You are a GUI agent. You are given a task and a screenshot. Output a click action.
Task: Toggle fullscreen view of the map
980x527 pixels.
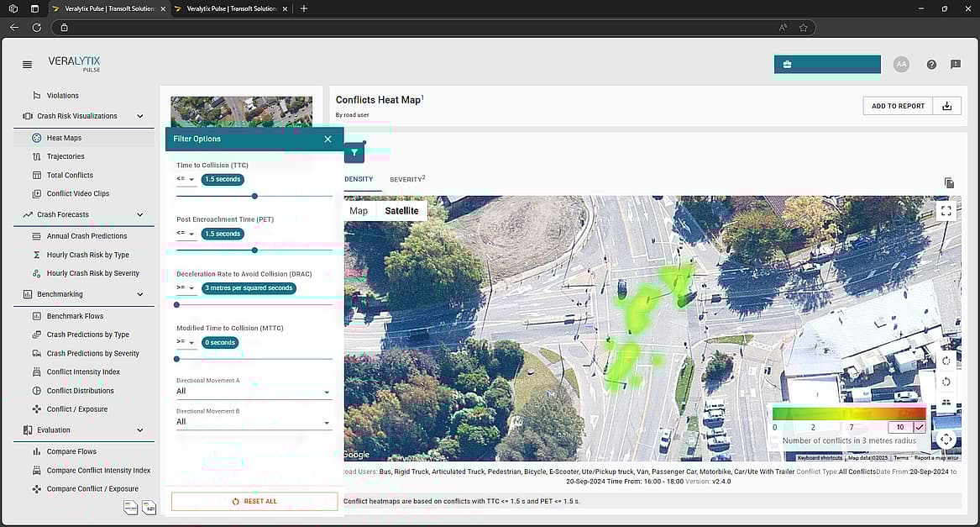(946, 211)
